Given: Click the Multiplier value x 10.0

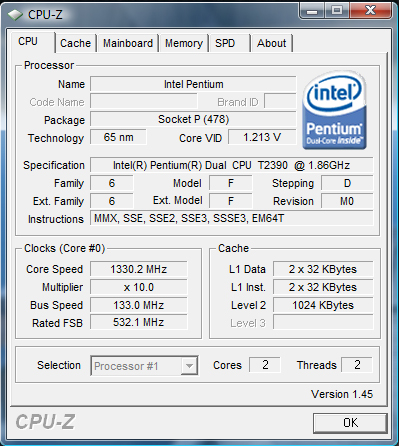Looking at the screenshot, I should click(139, 287).
